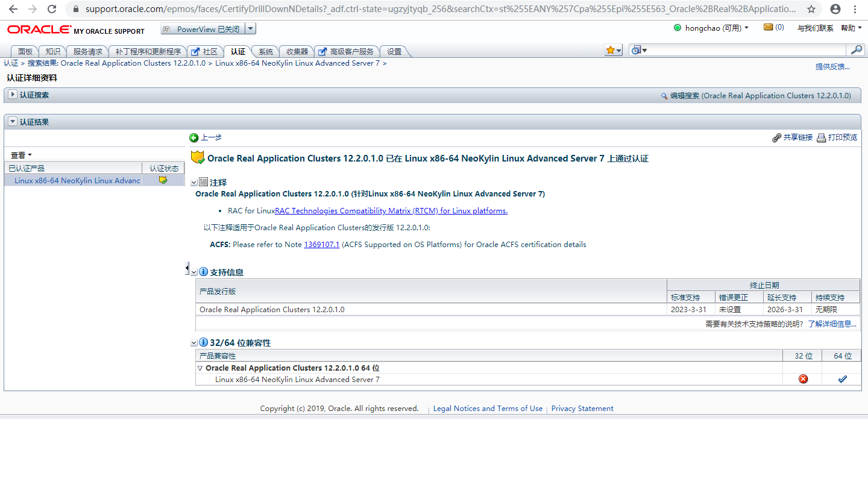Viewport: 868px width, 496px height.
Task: Expand the 认证搜索 panel
Action: point(13,95)
